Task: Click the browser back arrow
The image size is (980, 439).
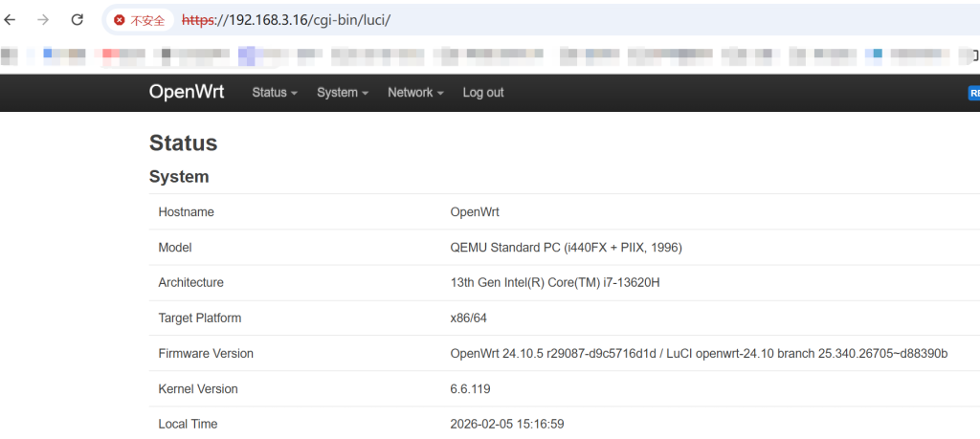Action: pyautogui.click(x=11, y=19)
